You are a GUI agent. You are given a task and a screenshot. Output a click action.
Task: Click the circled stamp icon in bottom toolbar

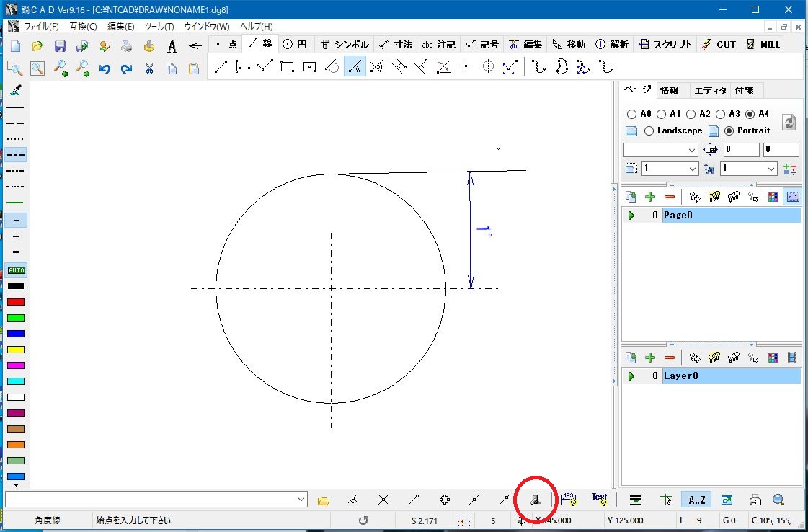coord(536,499)
